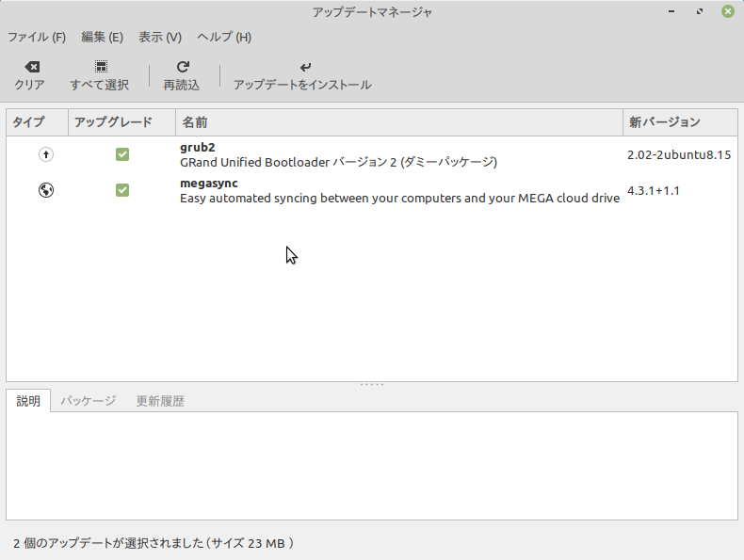Sort by the タイプ column header

tap(38, 122)
